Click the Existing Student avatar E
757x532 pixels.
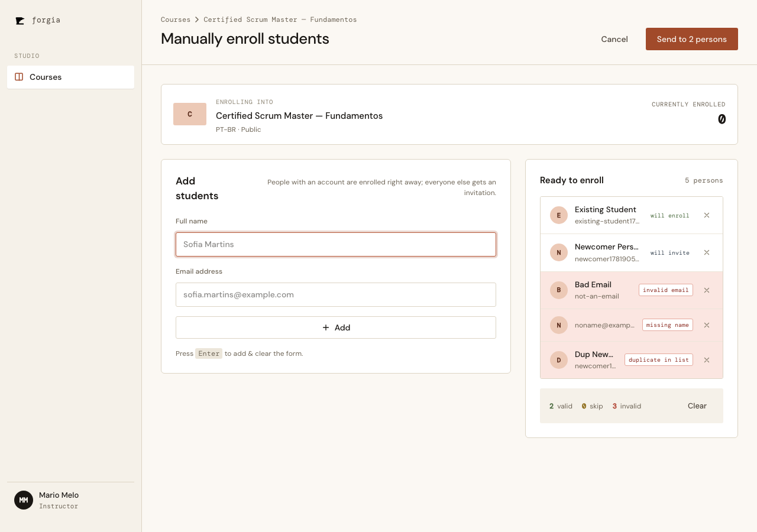point(559,215)
